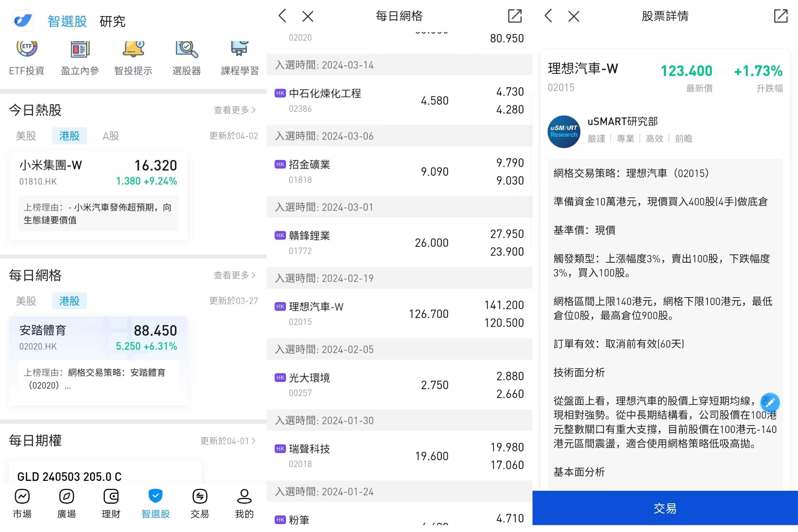This screenshot has width=798, height=532.
Task: Click floating blue edit pencil icon
Action: 769,402
